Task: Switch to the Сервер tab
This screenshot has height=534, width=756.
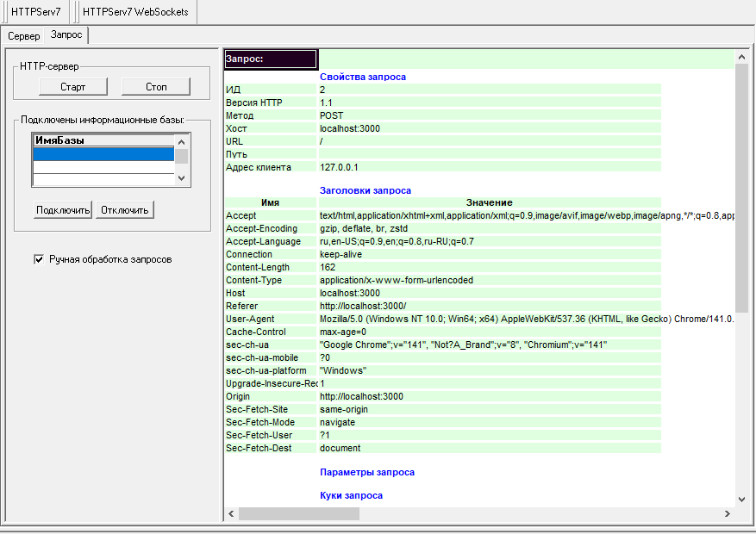Action: (24, 35)
